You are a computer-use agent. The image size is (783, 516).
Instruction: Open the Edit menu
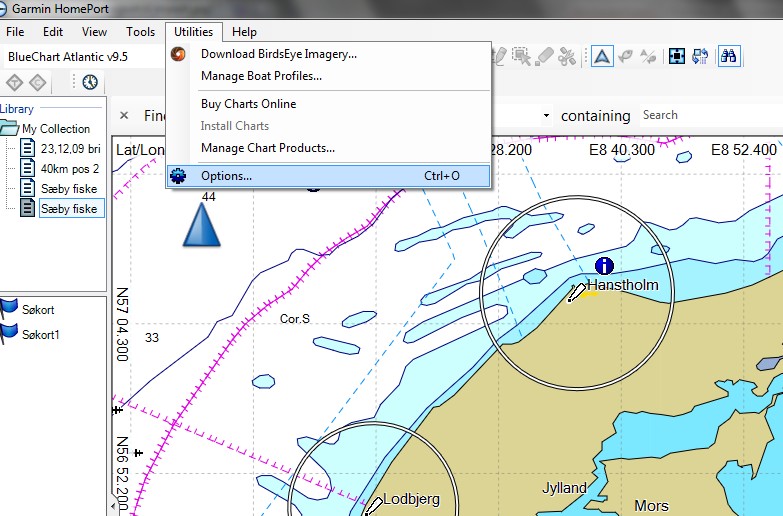click(53, 32)
